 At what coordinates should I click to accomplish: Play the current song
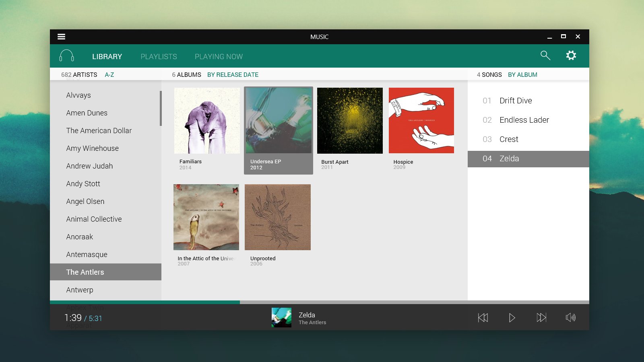click(x=512, y=318)
